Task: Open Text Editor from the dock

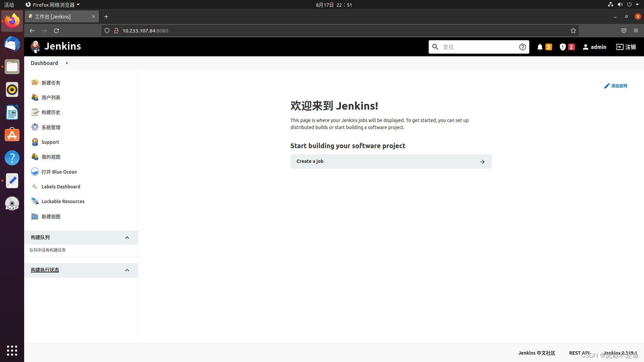Action: pyautogui.click(x=12, y=181)
